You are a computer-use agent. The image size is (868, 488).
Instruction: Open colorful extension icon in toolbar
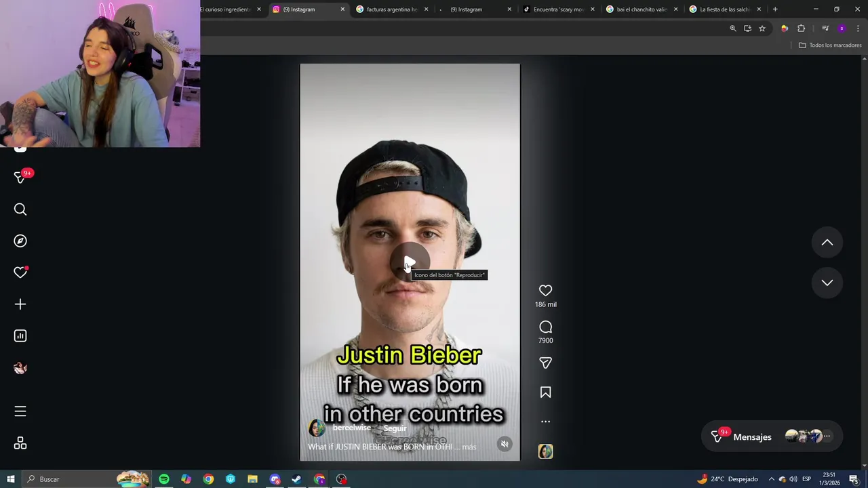[x=785, y=28]
